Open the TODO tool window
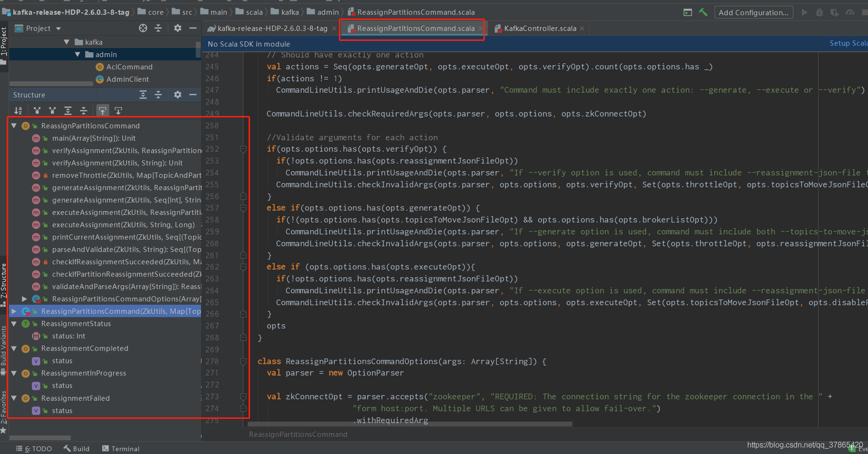868x454 pixels. click(34, 449)
